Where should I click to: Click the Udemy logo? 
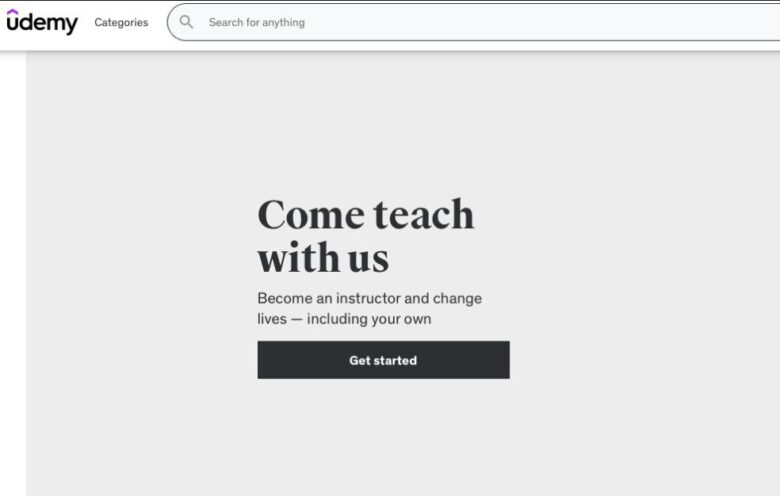click(x=42, y=22)
